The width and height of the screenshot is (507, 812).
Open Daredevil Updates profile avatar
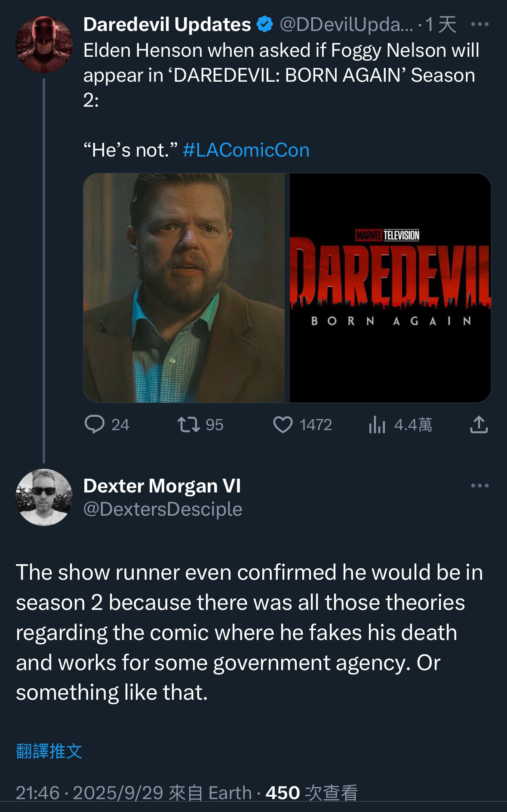click(44, 44)
